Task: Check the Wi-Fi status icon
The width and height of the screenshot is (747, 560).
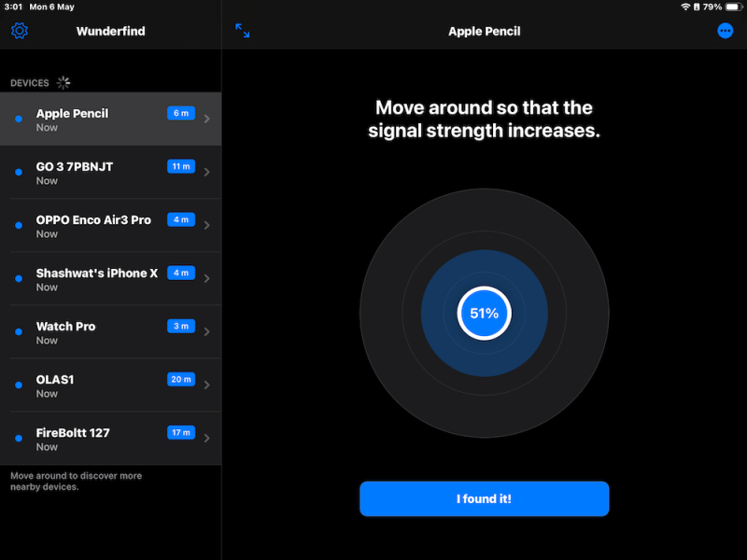Action: click(x=685, y=7)
